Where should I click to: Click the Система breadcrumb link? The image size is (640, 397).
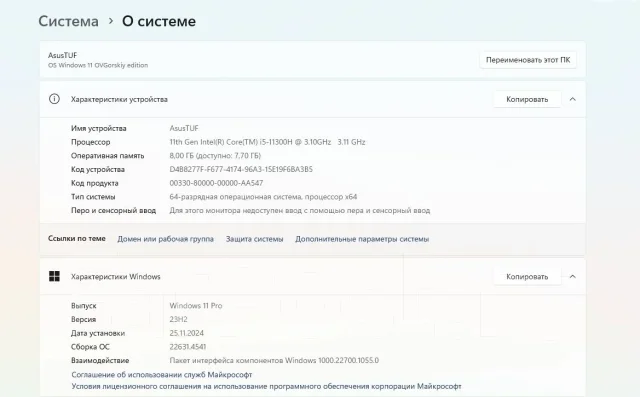[x=68, y=21]
